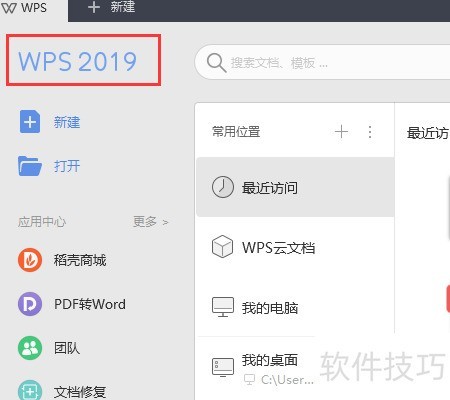Viewport: 450px width, 400px height.
Task: Click the magnifier search icon
Action: coord(216,62)
